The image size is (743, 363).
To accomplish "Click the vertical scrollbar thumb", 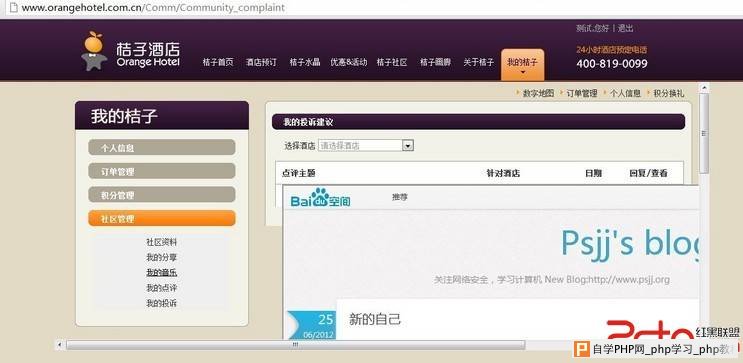I will (704, 134).
